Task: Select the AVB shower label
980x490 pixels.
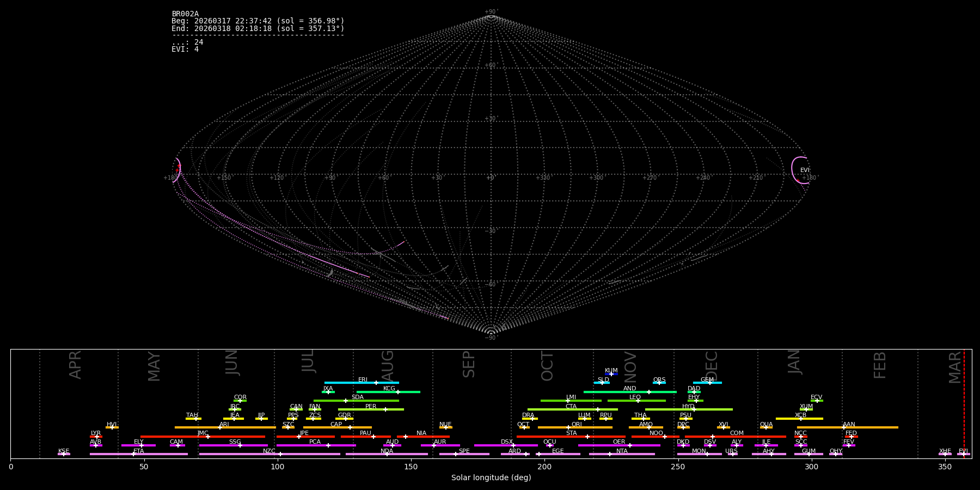Action: [x=95, y=442]
